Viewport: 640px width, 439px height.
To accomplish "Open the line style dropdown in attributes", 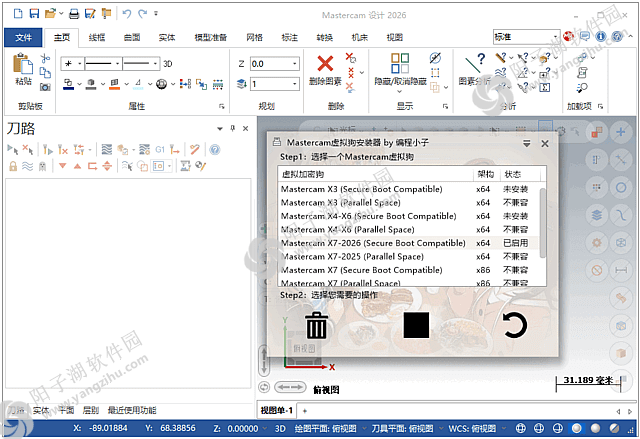I will pyautogui.click(x=117, y=64).
